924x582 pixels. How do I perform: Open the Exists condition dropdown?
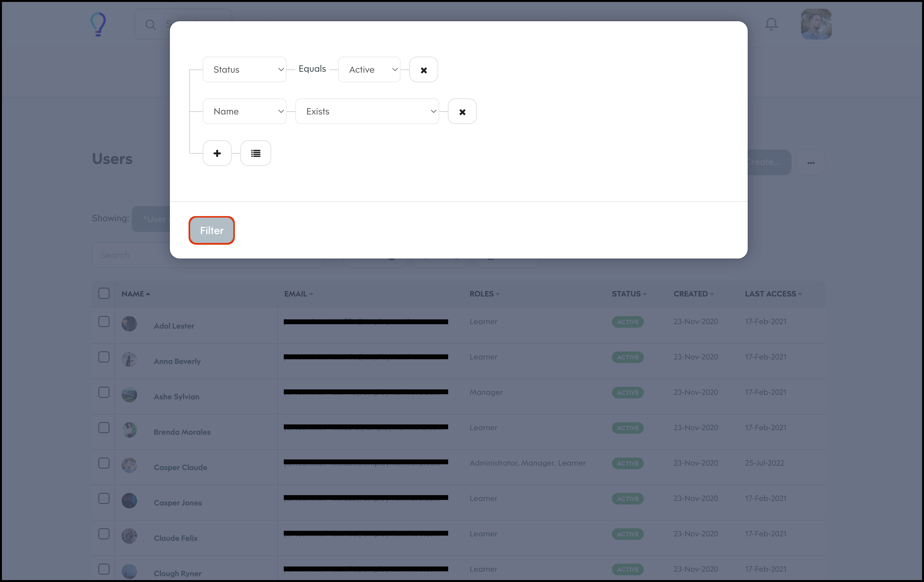coord(367,111)
